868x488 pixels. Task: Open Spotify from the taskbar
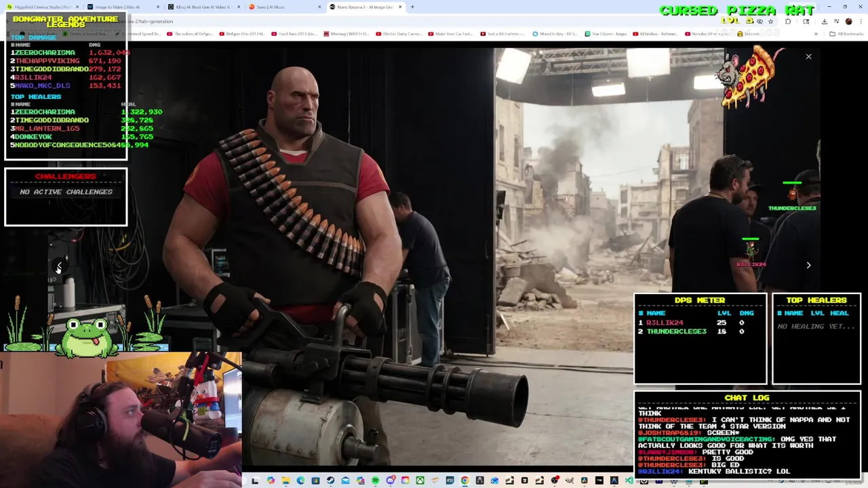(375, 481)
